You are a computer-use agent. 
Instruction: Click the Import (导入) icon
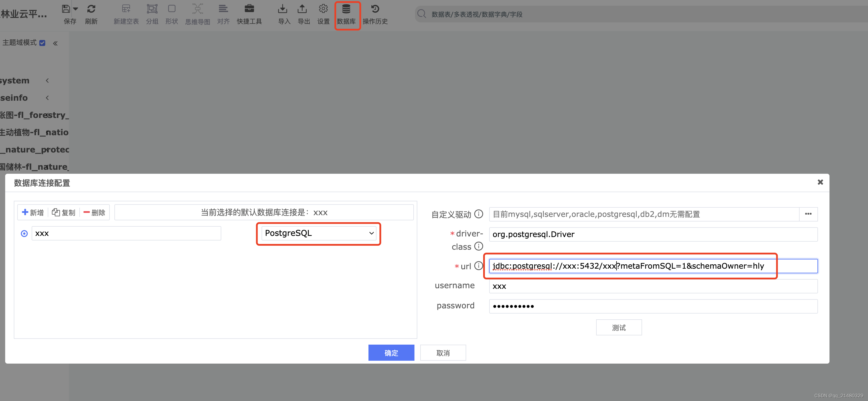(282, 9)
